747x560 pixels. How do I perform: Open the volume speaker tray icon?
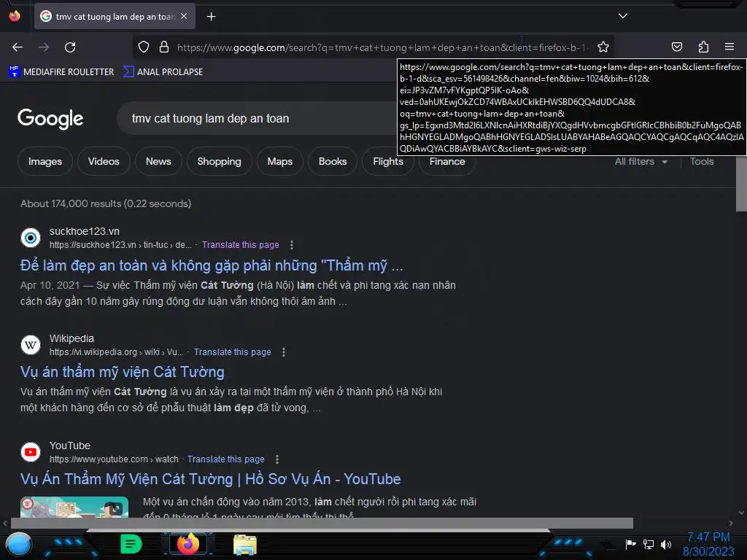point(665,544)
